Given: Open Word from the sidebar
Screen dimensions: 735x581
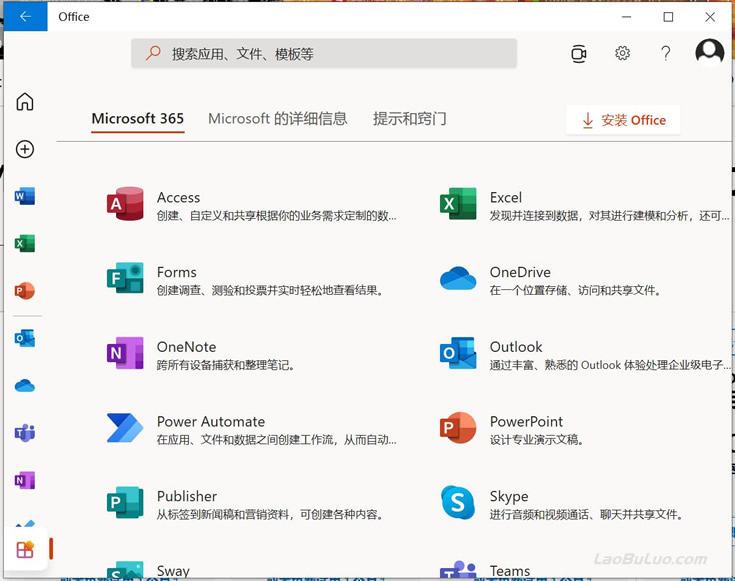Looking at the screenshot, I should click(x=25, y=196).
